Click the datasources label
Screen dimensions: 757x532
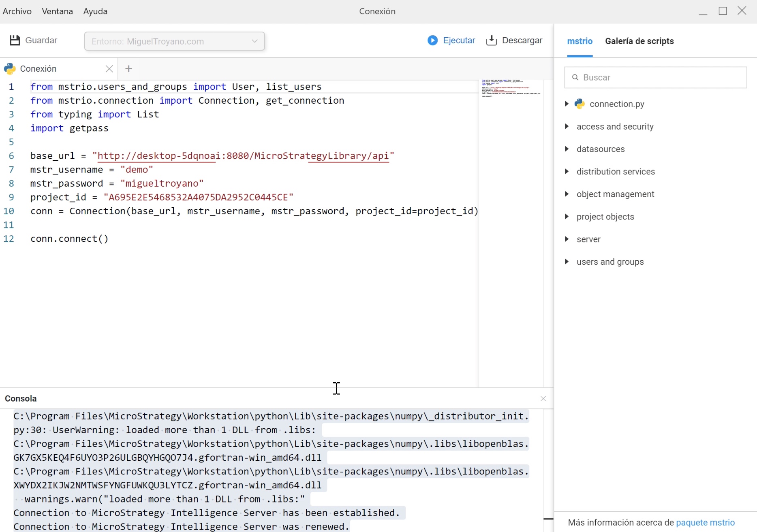(601, 149)
